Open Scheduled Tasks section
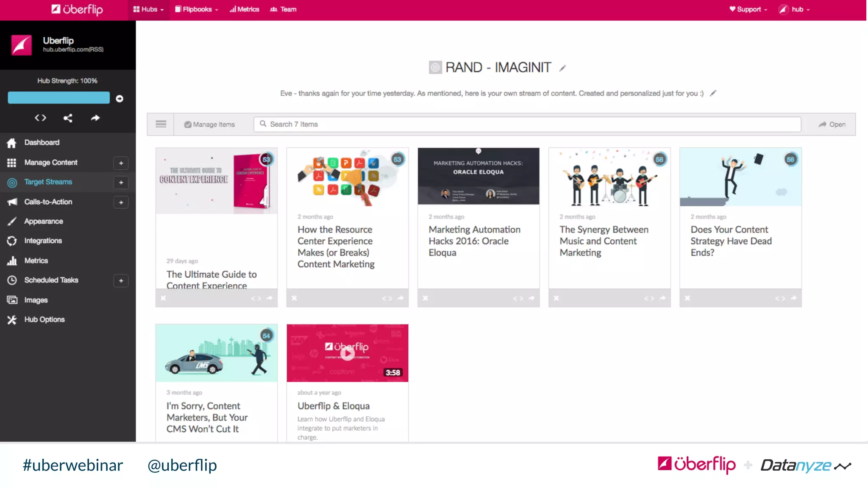This screenshot has width=868, height=488. [x=51, y=280]
